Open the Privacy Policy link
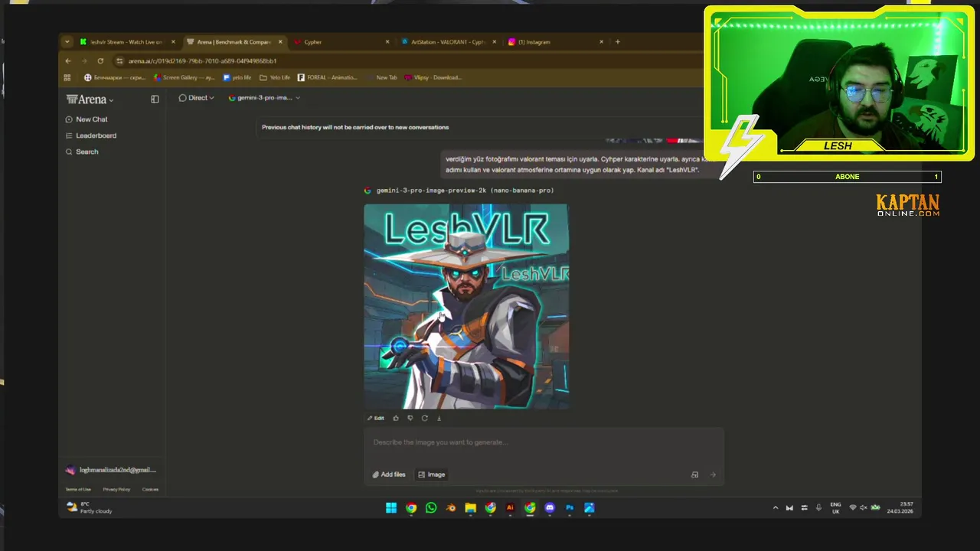This screenshot has width=980, height=551. pyautogui.click(x=116, y=489)
